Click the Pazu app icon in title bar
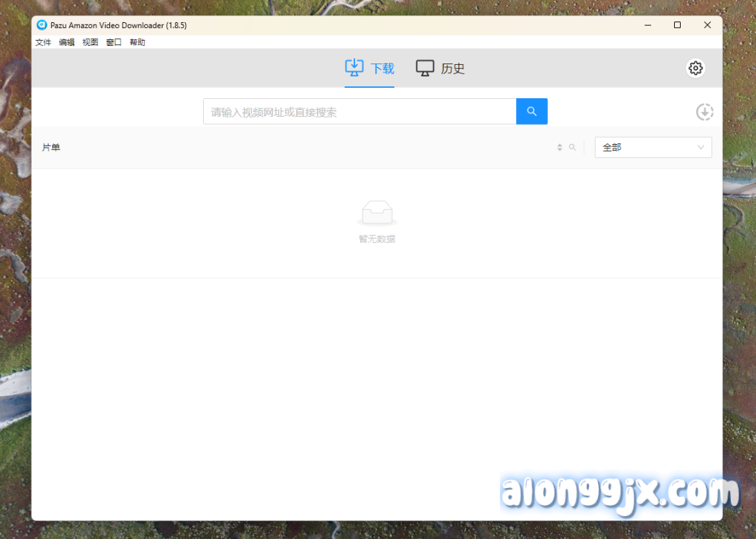 41,25
